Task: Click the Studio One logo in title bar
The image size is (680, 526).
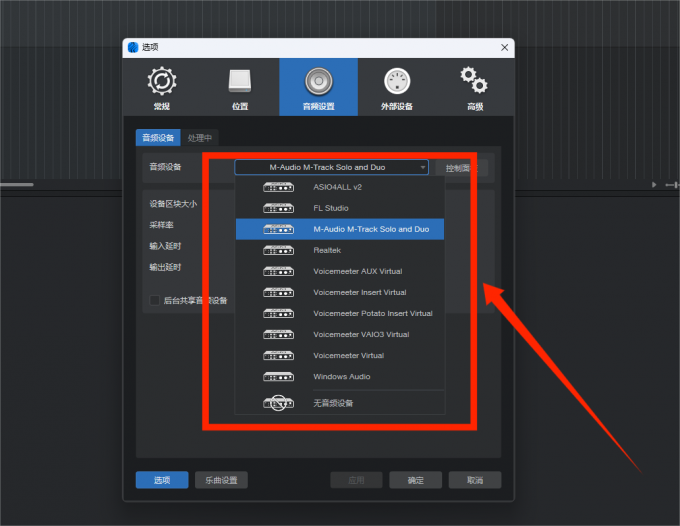Action: [133, 47]
